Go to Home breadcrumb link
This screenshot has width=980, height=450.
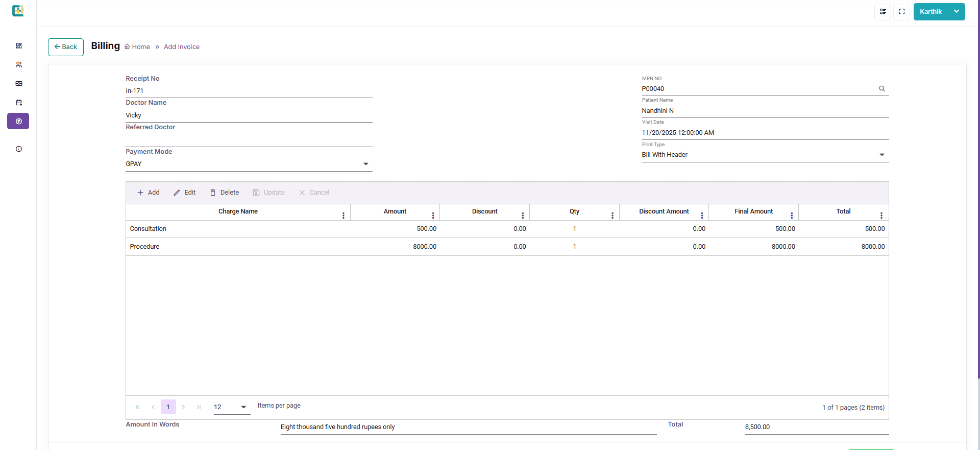137,47
